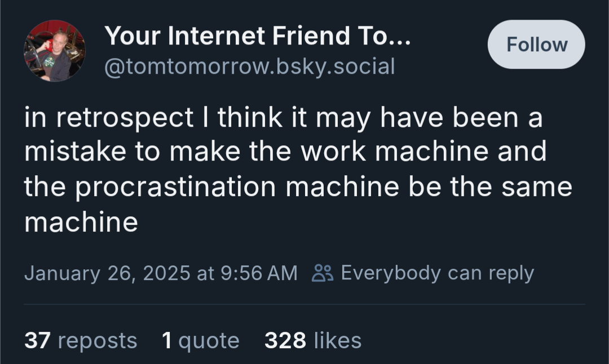Image resolution: width=609 pixels, height=364 pixels.
Task: Click the bold number 328 in stats
Action: 285,340
